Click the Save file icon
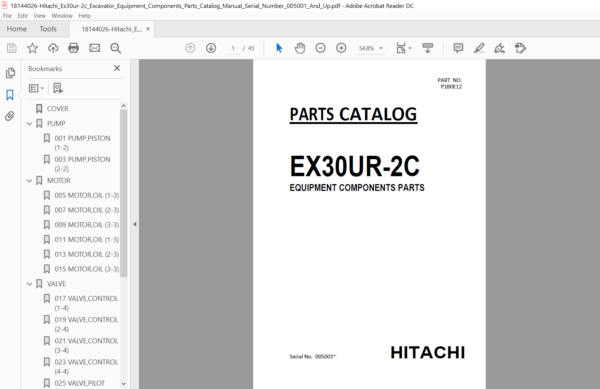Viewport: 600px width, 389px height. 11,48
